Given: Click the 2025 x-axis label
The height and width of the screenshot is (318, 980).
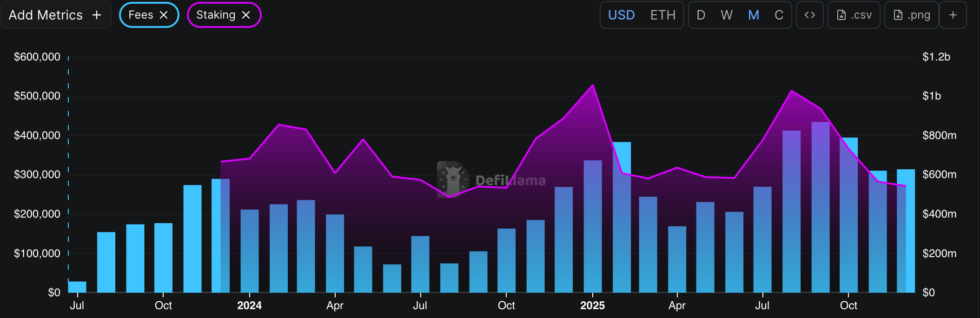Looking at the screenshot, I should coord(592,305).
